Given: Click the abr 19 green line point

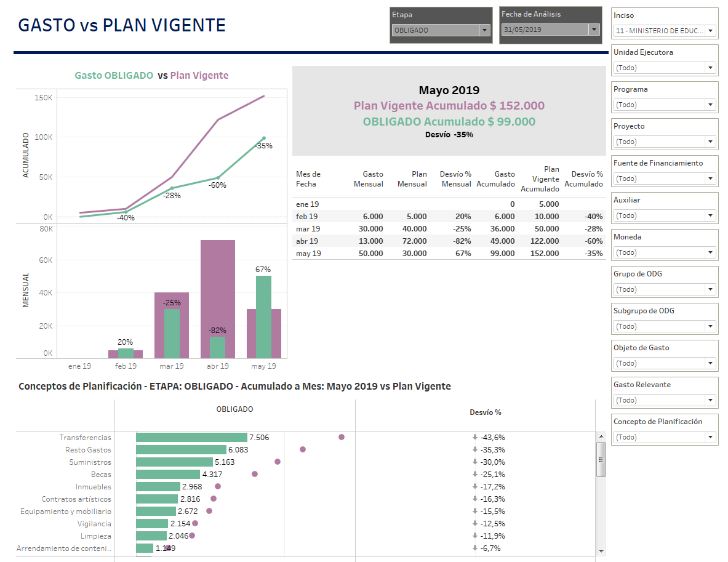Looking at the screenshot, I should tap(218, 178).
